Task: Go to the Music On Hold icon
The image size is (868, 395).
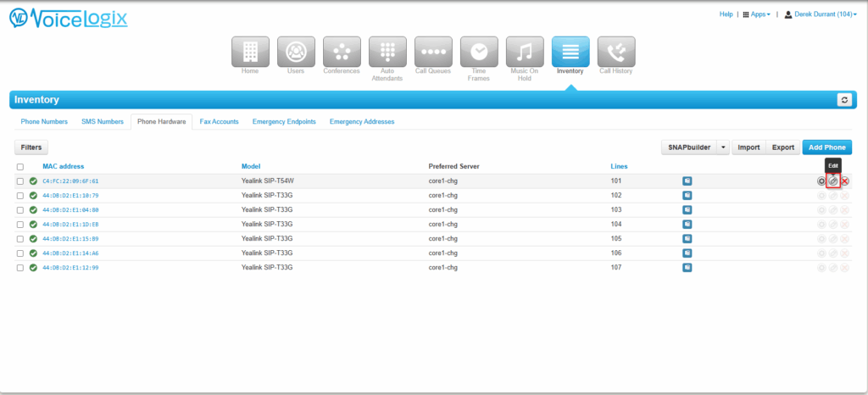Action: (x=525, y=52)
